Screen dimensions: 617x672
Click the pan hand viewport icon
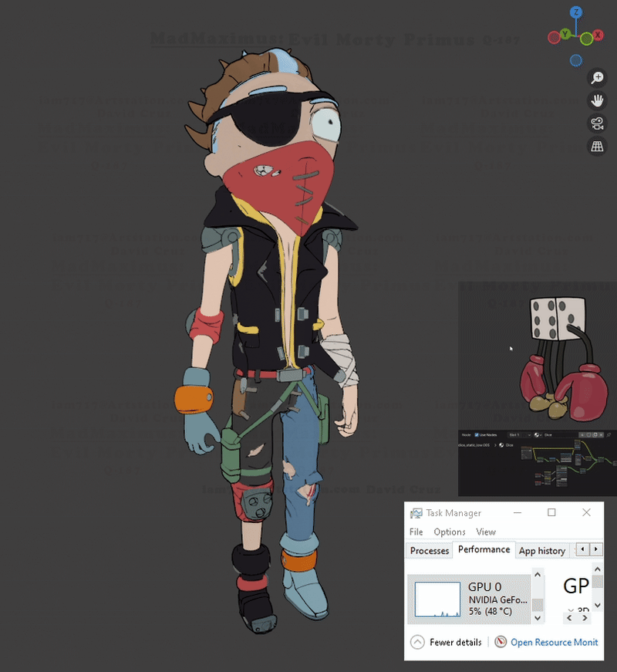point(597,101)
